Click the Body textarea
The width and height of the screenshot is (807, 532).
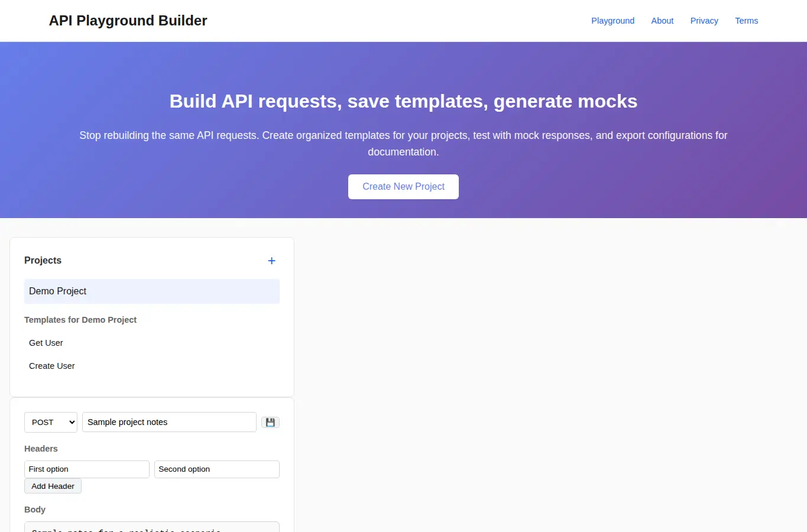[x=152, y=527]
